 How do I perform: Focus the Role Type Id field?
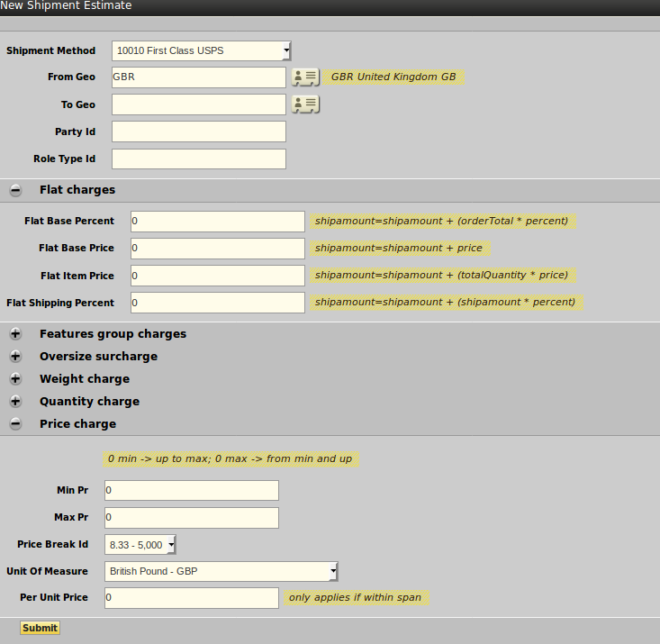tap(199, 159)
